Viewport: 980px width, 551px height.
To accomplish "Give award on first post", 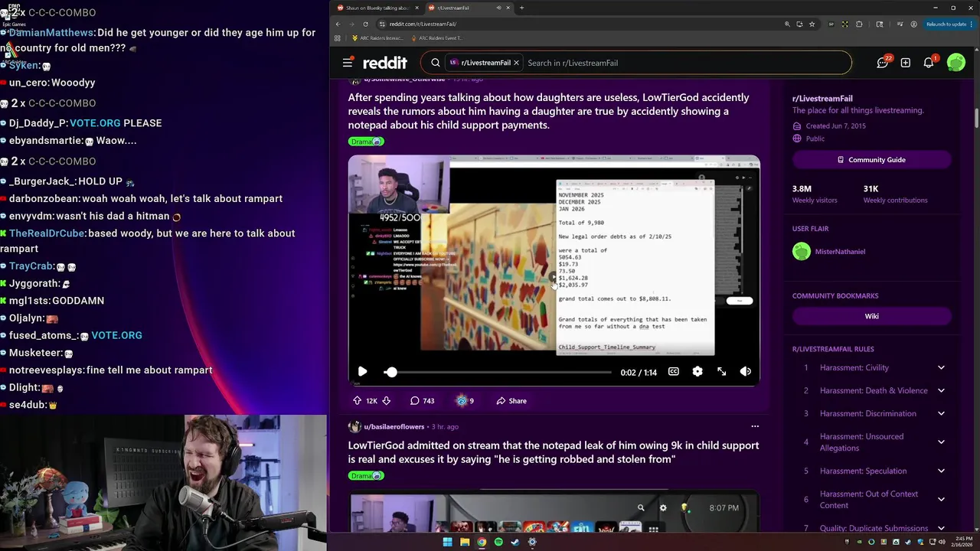I will tap(465, 401).
